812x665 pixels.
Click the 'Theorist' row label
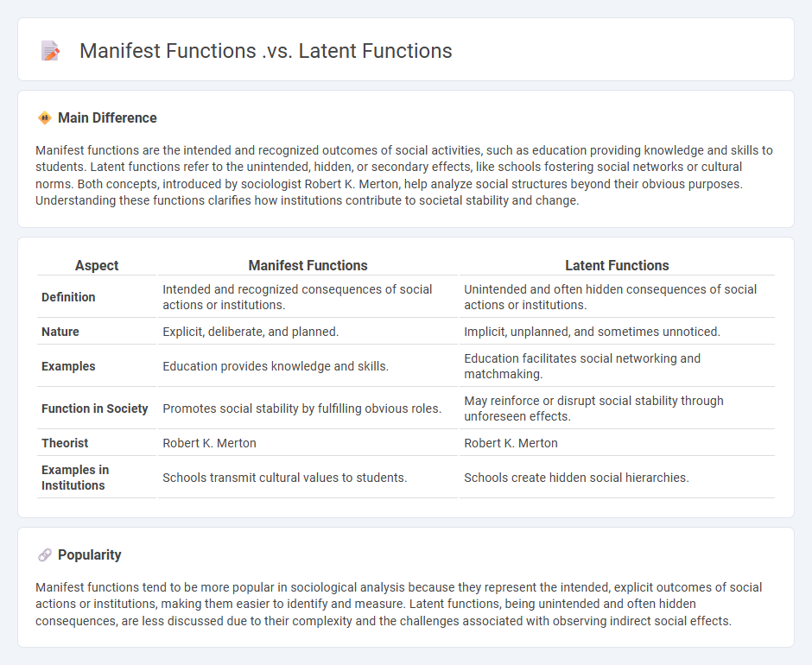tap(65, 443)
